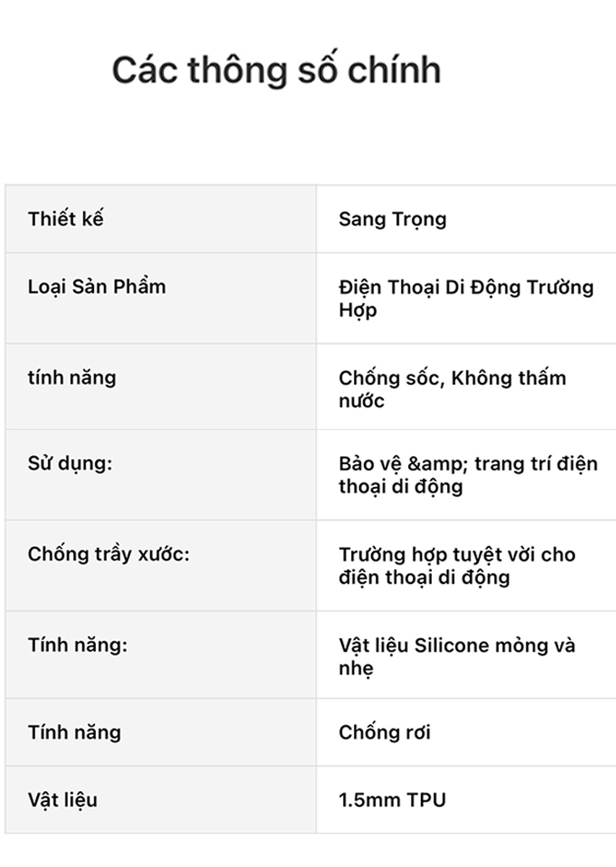Click "Tính năng:" label beside Silicone row

(x=77, y=644)
